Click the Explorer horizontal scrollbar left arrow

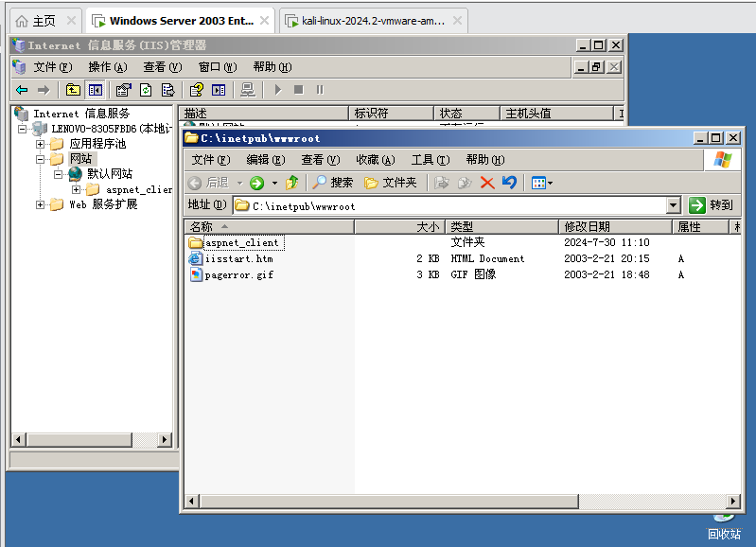point(192,502)
